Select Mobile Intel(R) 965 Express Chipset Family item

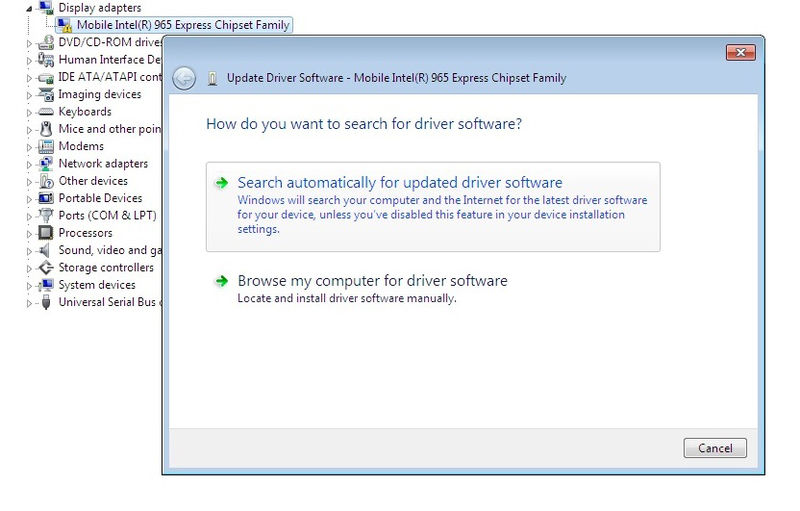(x=183, y=25)
